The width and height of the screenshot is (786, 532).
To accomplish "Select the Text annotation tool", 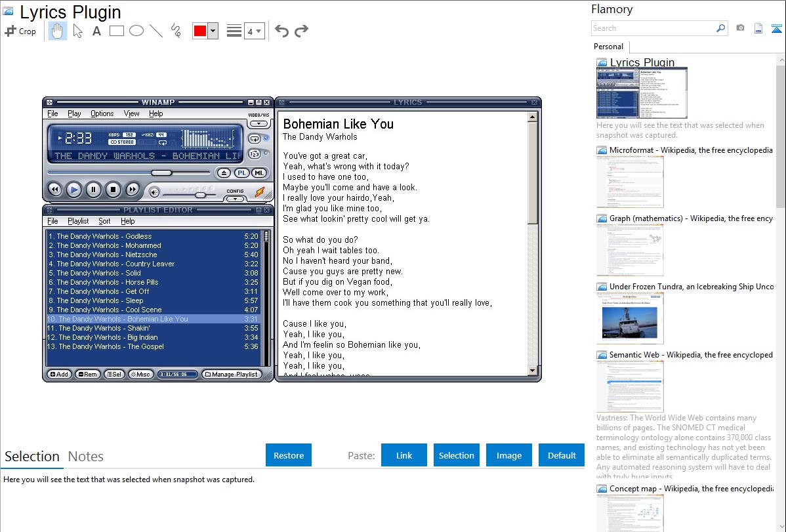I will tap(96, 31).
